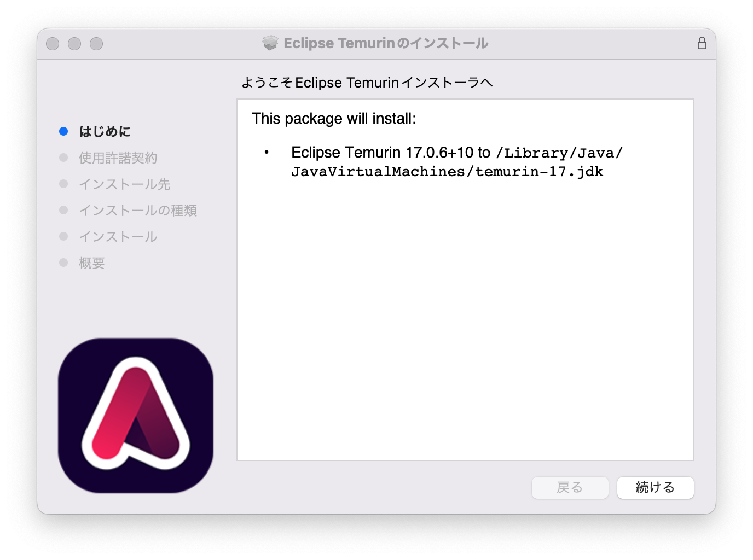The height and width of the screenshot is (560, 753).
Task: Click the text "This package will install:"
Action: [x=334, y=119]
